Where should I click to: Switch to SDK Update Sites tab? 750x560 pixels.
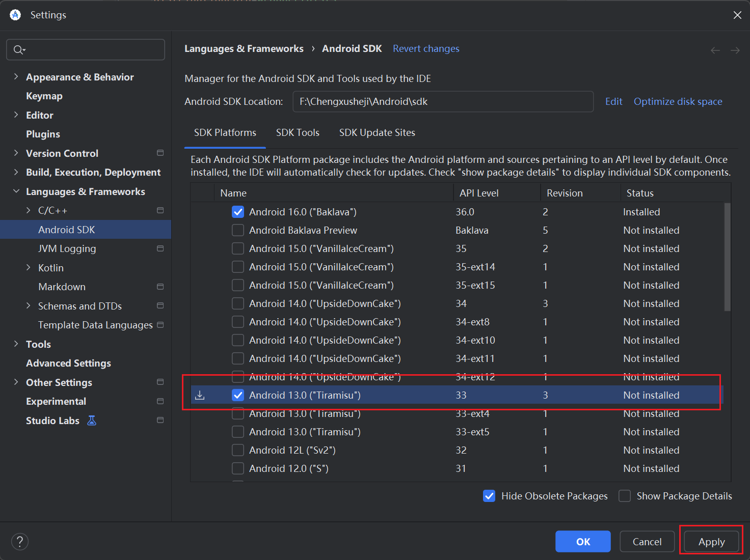[377, 132]
